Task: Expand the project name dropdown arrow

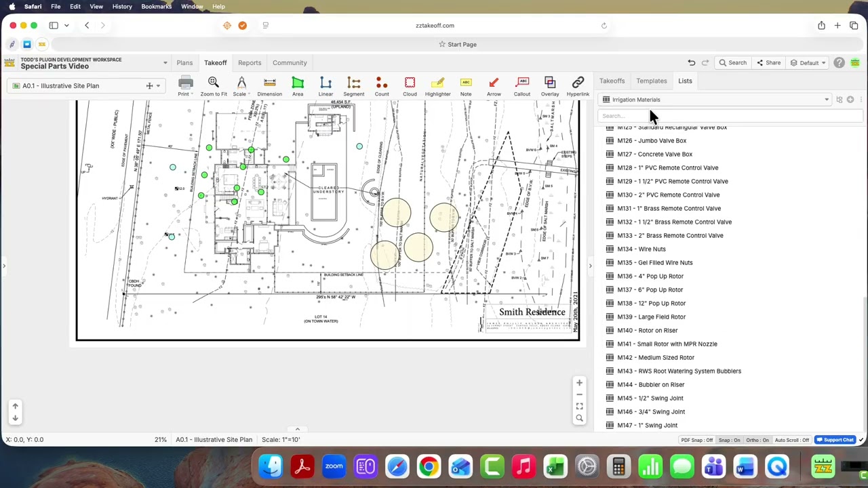Action: (x=165, y=63)
